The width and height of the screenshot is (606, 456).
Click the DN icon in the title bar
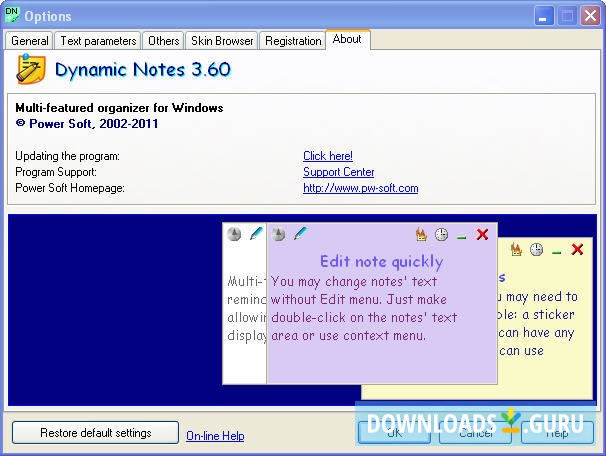12,15
